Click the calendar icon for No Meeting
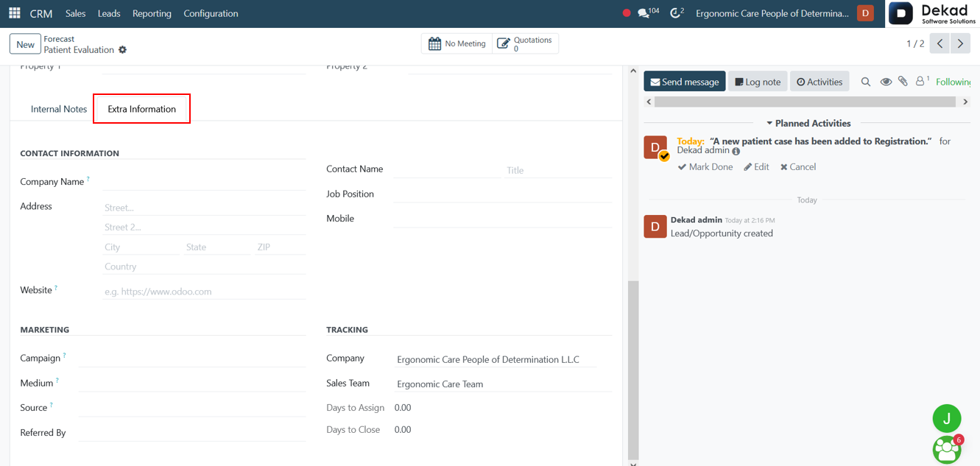980x466 pixels. click(x=434, y=43)
